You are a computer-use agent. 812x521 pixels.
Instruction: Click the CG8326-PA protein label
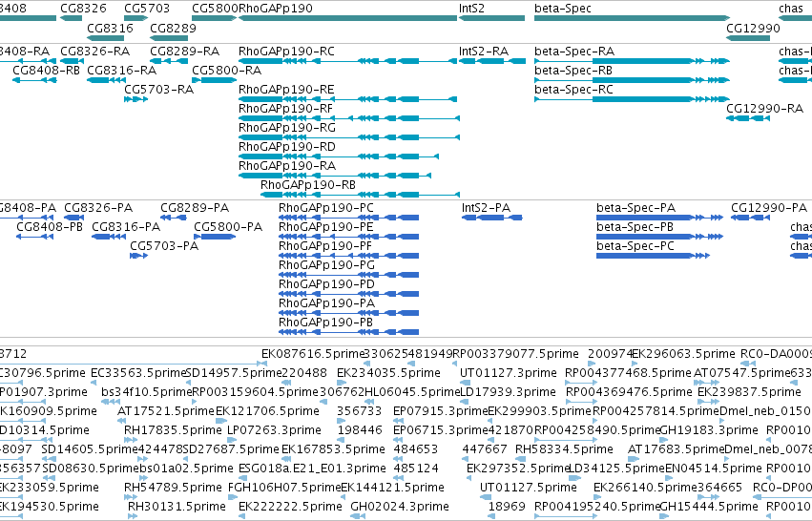coord(98,208)
